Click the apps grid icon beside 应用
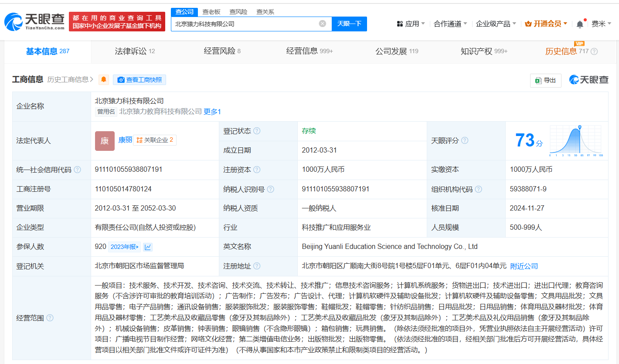Image resolution: width=619 pixels, height=364 pixels. 400,24
